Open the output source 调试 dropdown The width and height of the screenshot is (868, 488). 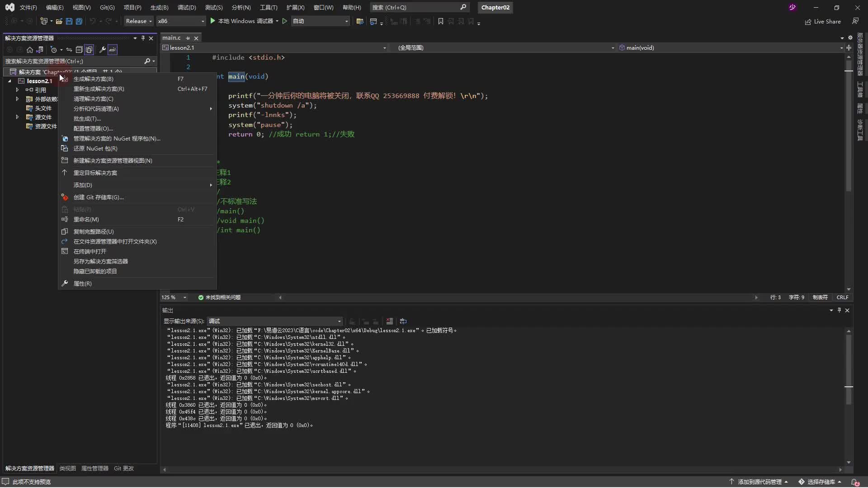pyautogui.click(x=275, y=321)
